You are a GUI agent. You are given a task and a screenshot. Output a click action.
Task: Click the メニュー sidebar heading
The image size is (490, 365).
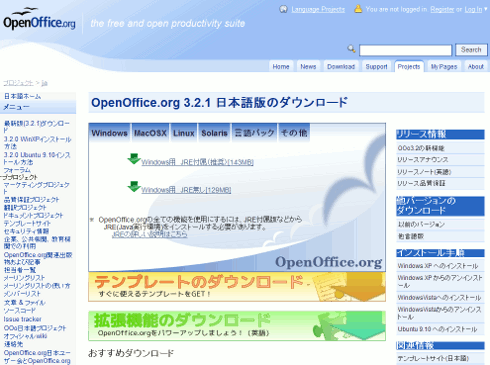click(x=38, y=107)
